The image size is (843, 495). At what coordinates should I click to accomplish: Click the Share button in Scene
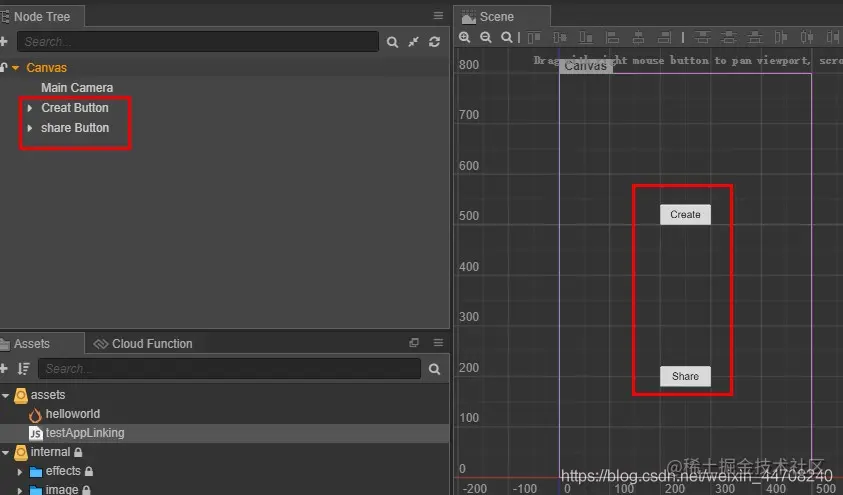coord(685,376)
